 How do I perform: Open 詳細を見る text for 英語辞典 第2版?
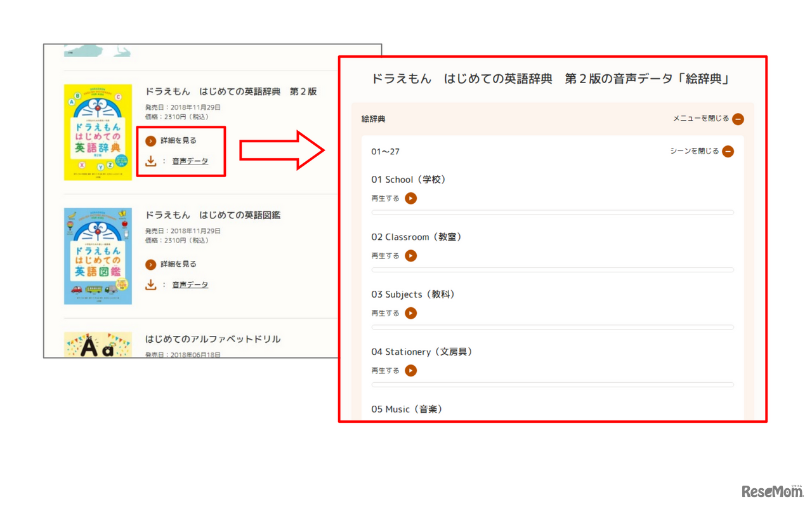[178, 140]
